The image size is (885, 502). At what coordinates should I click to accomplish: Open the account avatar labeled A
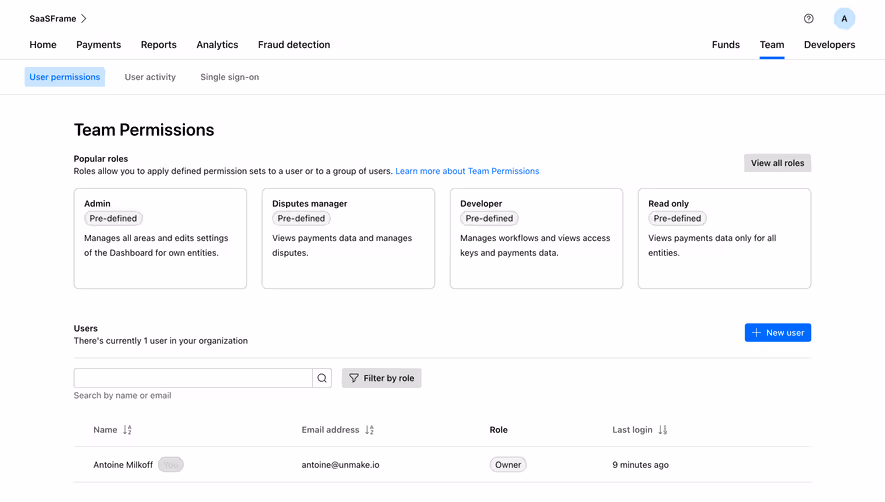[844, 19]
